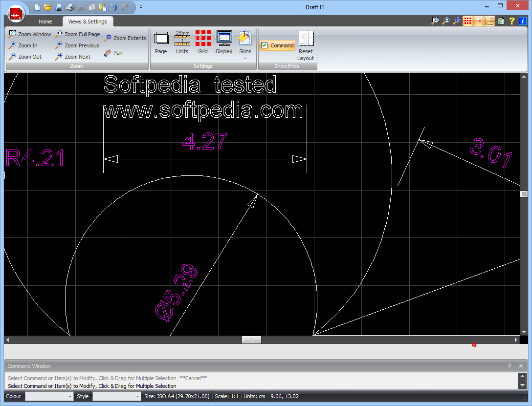Toggle ortho lock icon in top-right toolbar
This screenshot has width=532, height=406.
click(489, 21)
